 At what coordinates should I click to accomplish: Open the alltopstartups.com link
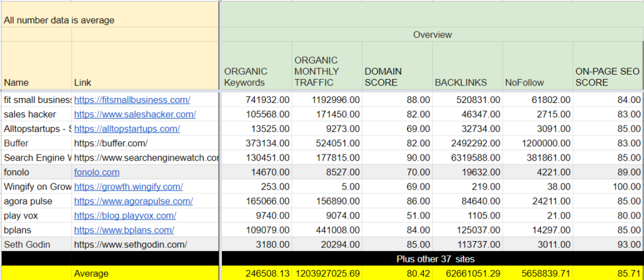[x=127, y=129]
